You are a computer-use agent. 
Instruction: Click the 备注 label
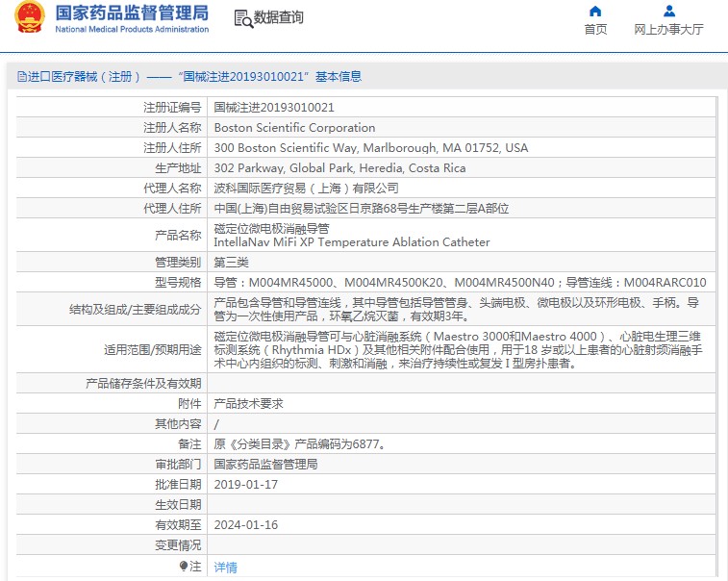[x=189, y=444]
